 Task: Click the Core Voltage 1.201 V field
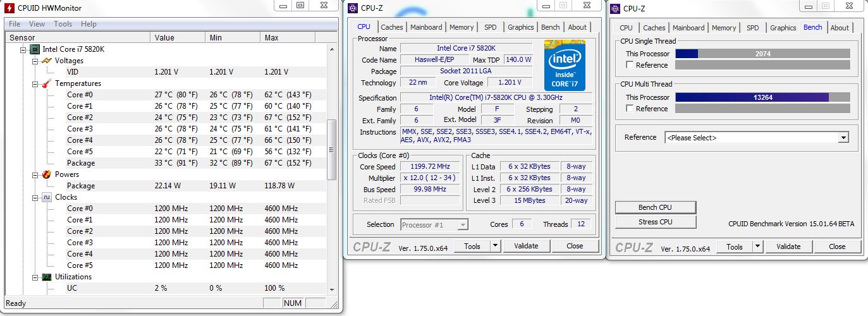pos(510,83)
